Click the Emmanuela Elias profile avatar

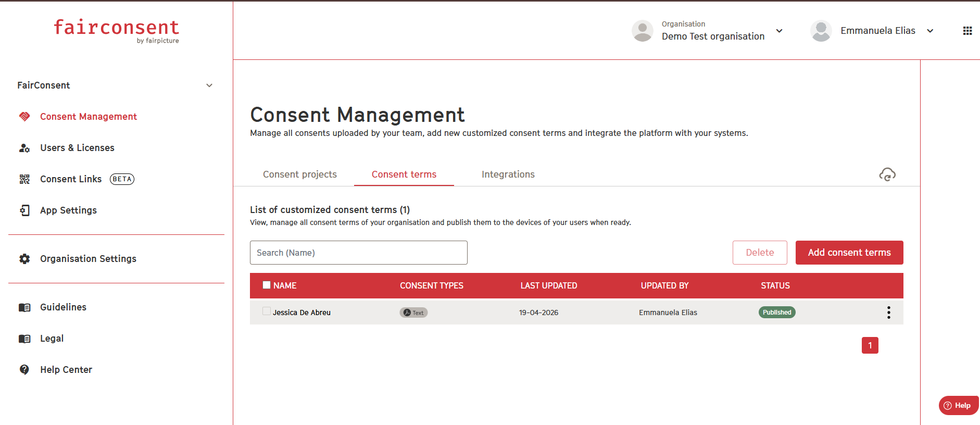point(821,31)
